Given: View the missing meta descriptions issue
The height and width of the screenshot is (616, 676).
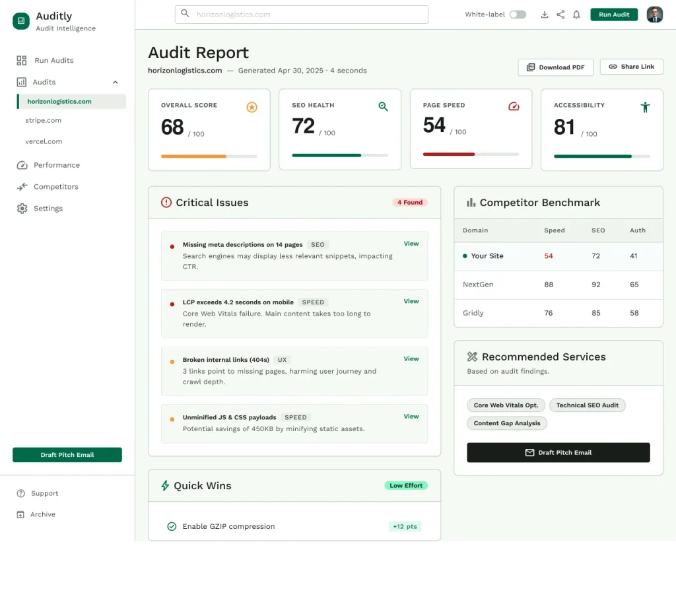Looking at the screenshot, I should [411, 244].
